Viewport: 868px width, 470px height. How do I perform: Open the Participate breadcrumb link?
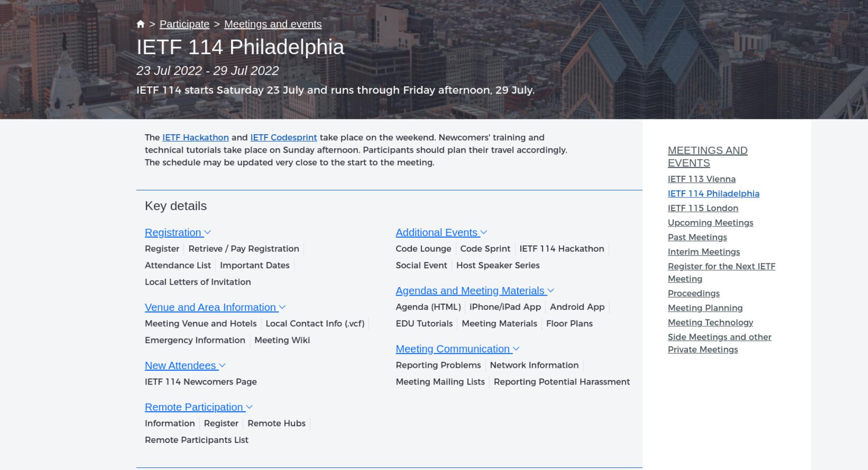[x=184, y=24]
